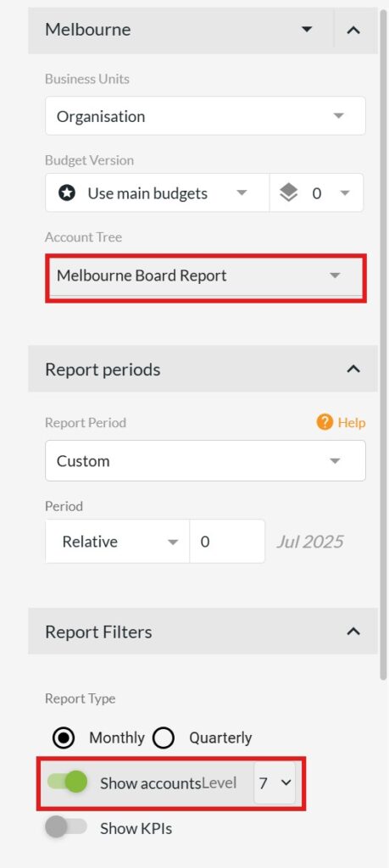Image resolution: width=389 pixels, height=868 pixels.
Task: Open the Melbourne dropdown arrow
Action: click(x=307, y=30)
